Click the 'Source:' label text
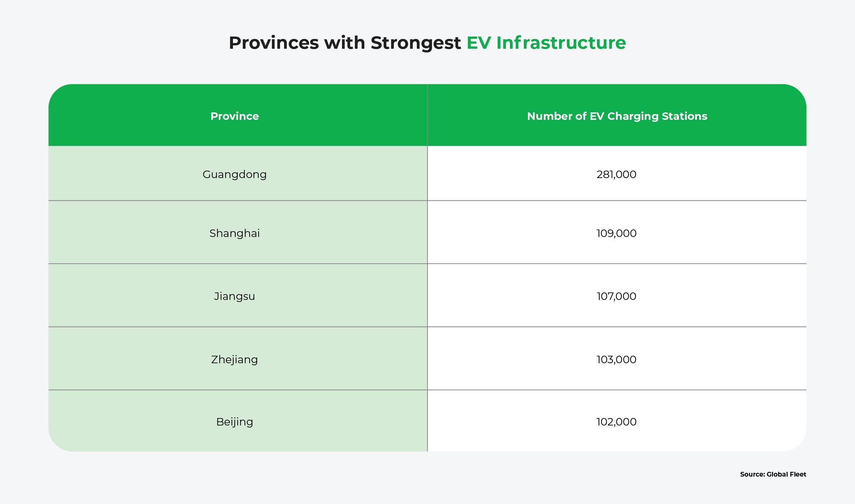 [752, 475]
